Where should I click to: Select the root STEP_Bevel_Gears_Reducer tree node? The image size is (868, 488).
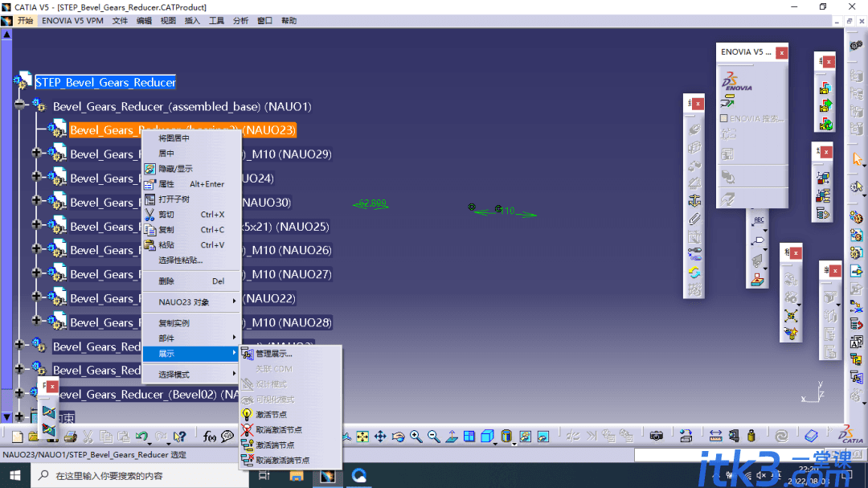tap(105, 83)
